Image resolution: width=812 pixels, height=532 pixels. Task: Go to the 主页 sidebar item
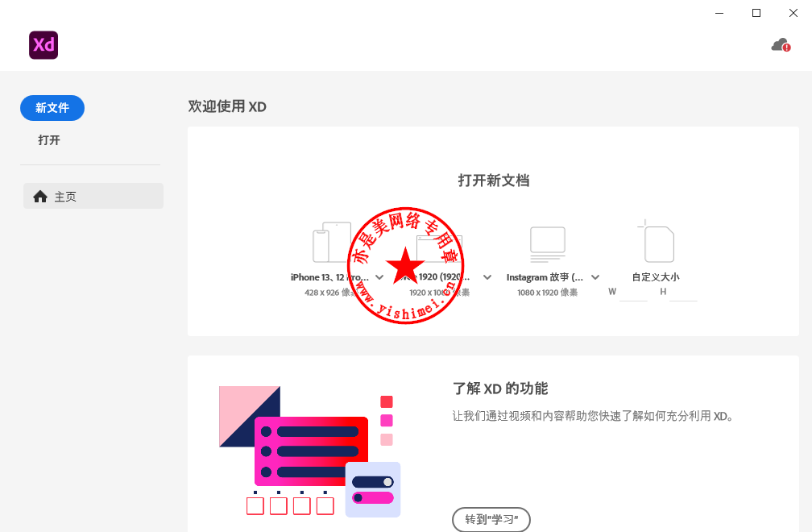pos(93,196)
